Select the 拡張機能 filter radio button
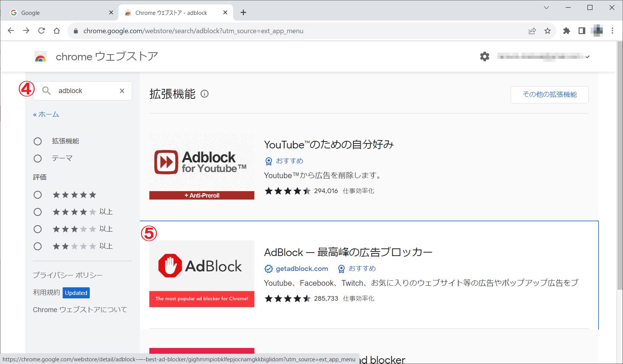Image resolution: width=623 pixels, height=364 pixels. [x=37, y=141]
